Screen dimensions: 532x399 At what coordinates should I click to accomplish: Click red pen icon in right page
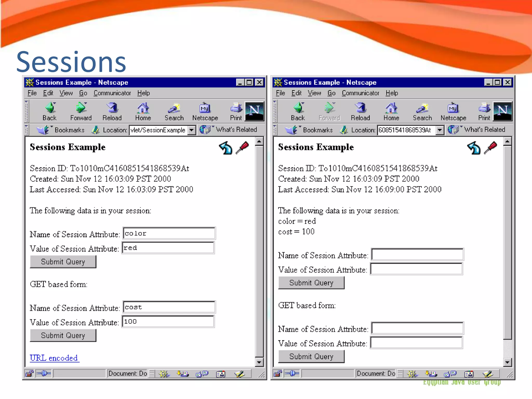point(491,148)
